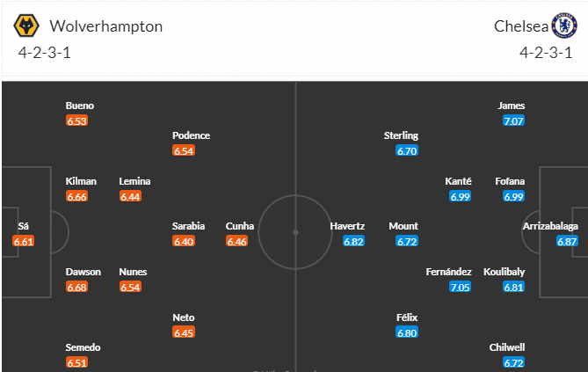
Task: Click Fernández's 7.05 rating badge
Action: 460,287
